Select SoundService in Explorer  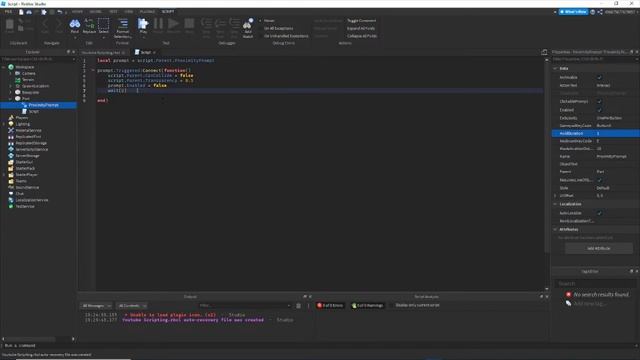(27, 187)
